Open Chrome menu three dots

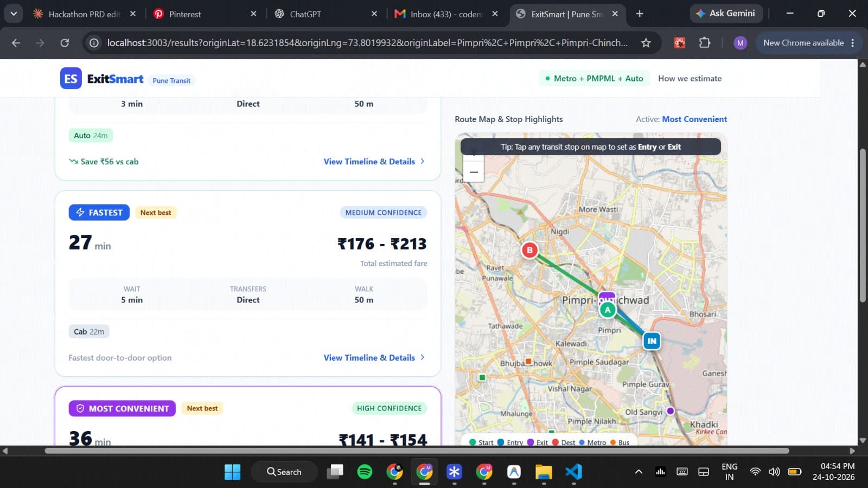(853, 43)
